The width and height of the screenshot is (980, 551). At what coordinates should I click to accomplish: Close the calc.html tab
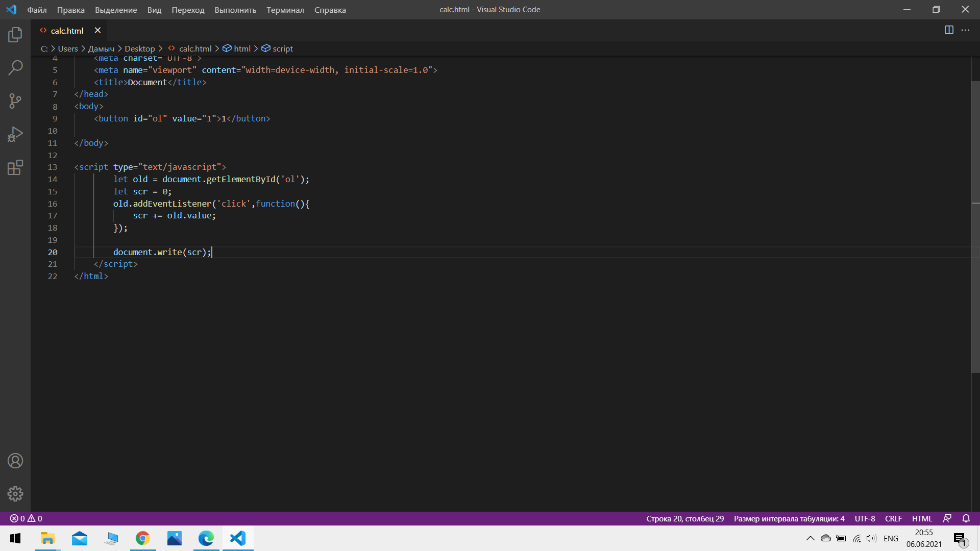(97, 31)
